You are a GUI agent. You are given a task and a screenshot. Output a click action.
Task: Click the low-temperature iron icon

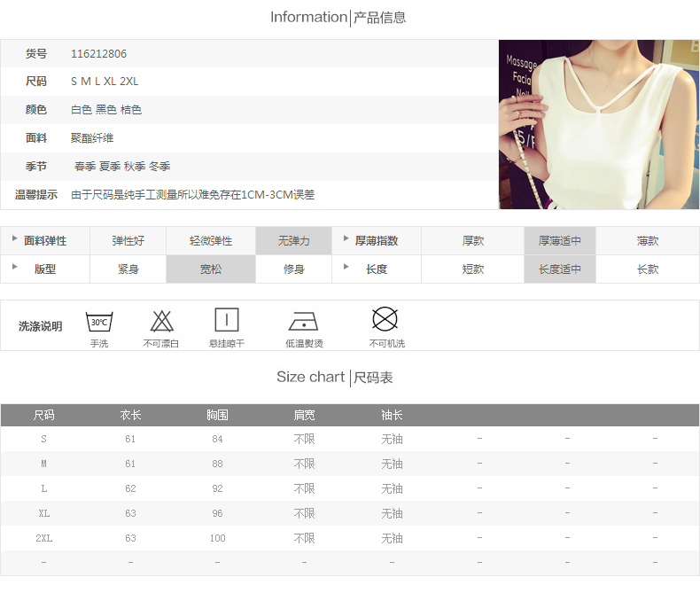(304, 321)
